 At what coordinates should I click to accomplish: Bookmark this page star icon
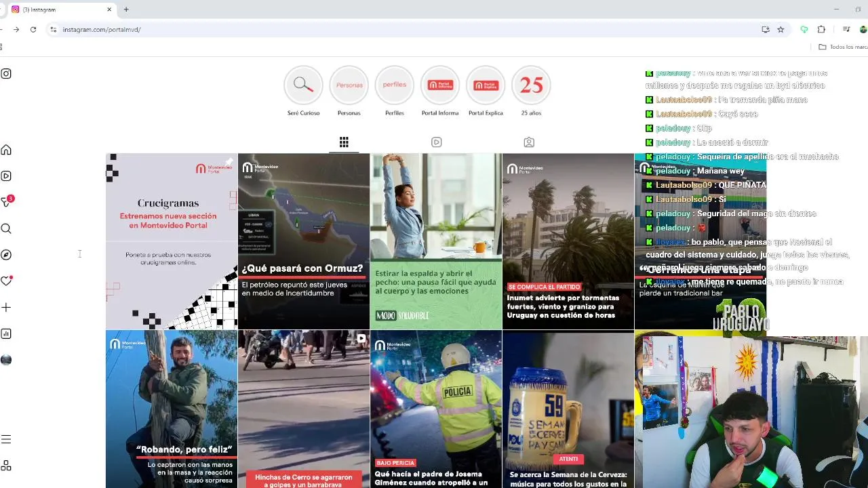781,30
